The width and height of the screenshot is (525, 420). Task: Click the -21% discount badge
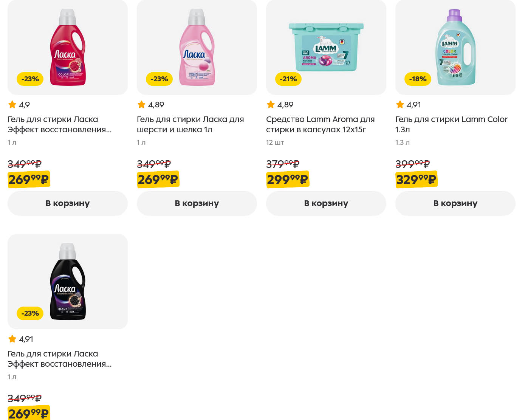click(x=288, y=79)
